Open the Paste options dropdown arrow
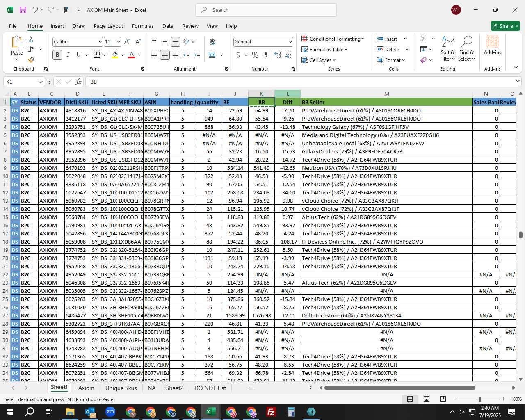The width and height of the screenshot is (525, 420). coord(17,60)
